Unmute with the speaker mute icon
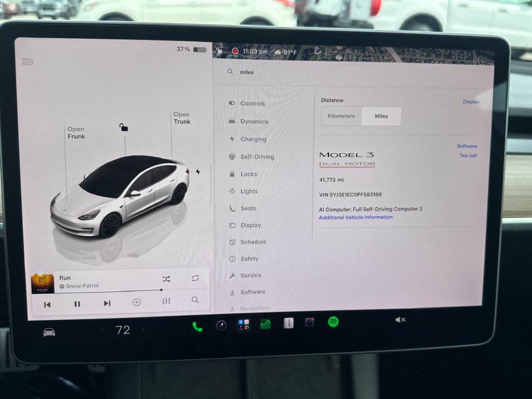Image resolution: width=532 pixels, height=399 pixels. coord(401,320)
